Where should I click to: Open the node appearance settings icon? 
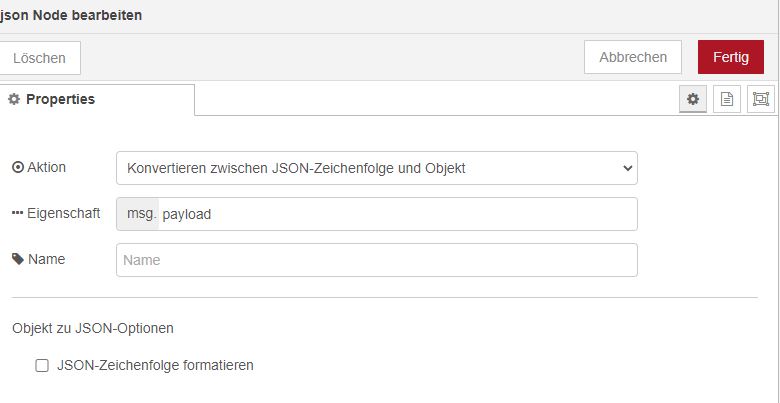[761, 99]
